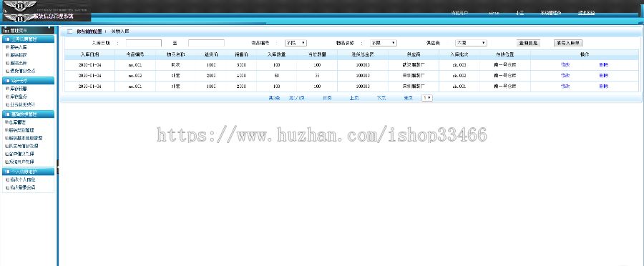
Task: Open 服装入库 in the sidebar
Action: click(x=19, y=47)
